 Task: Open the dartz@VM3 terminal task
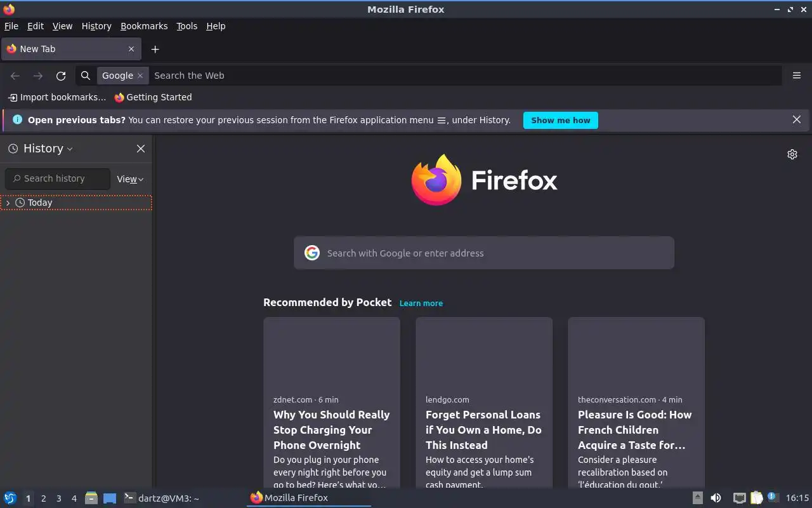pyautogui.click(x=161, y=498)
